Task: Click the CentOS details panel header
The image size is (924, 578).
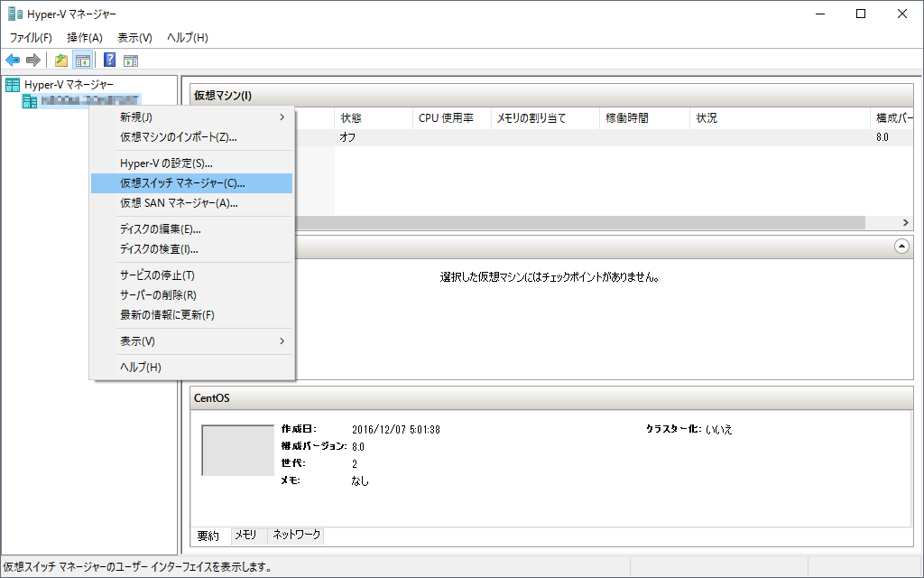Action: coord(551,398)
